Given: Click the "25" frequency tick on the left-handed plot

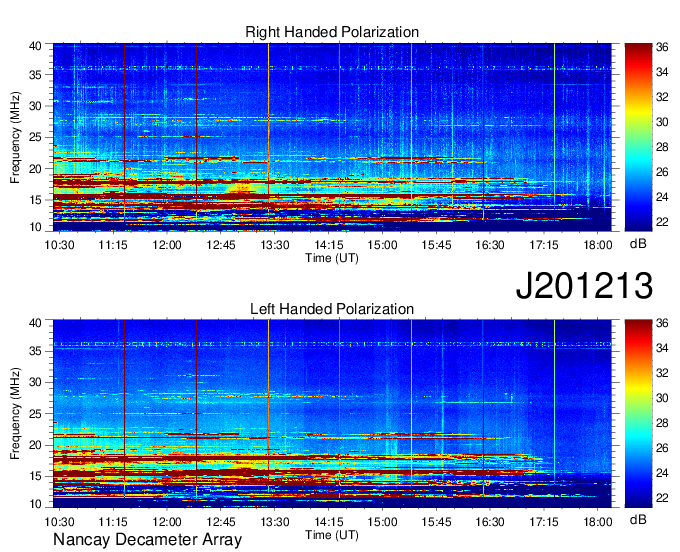Looking at the screenshot, I should coord(35,414).
